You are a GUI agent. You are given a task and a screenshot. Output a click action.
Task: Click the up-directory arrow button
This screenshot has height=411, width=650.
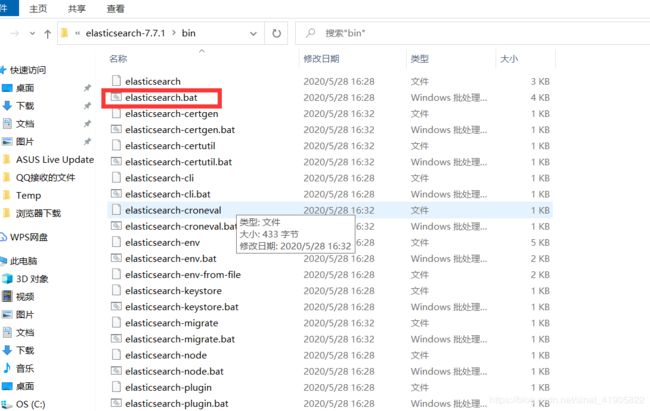click(x=48, y=34)
